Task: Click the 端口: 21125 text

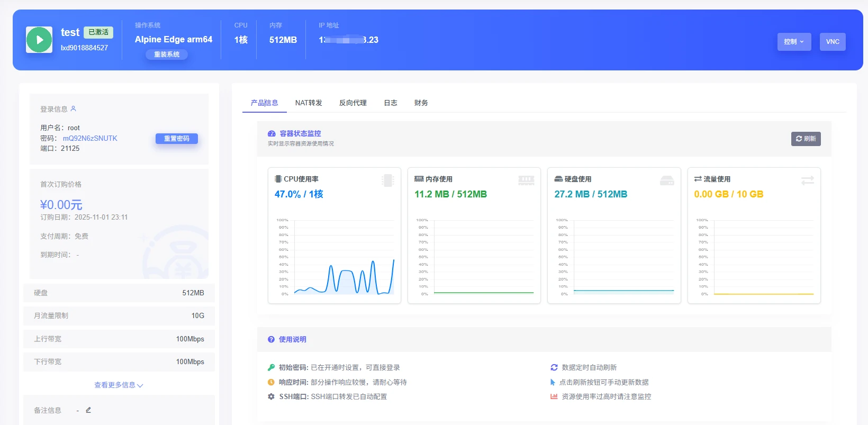Action: [60, 148]
